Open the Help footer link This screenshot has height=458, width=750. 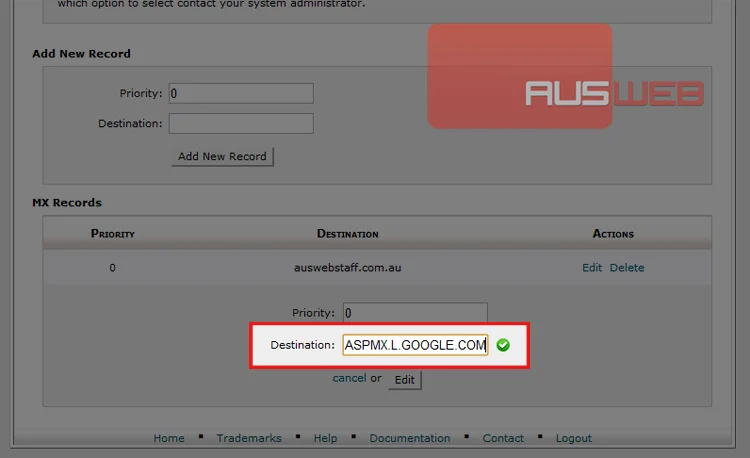325,438
